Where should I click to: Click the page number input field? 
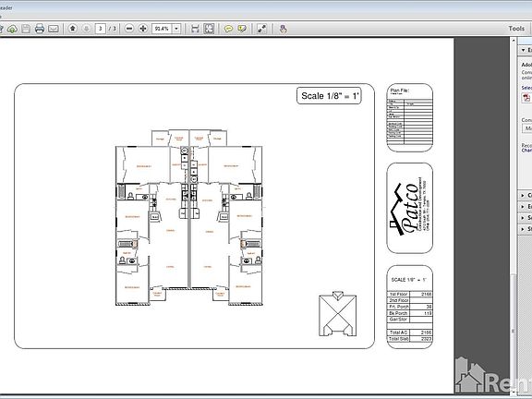coord(100,29)
